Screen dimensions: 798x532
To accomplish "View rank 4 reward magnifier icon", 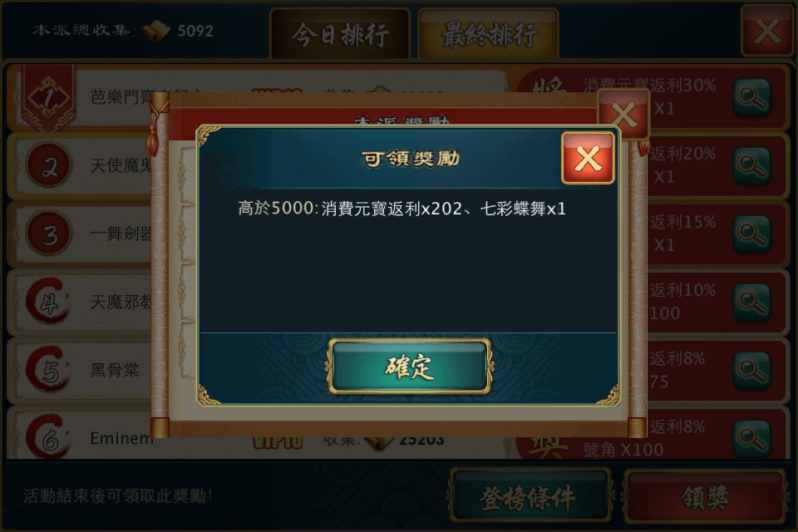I will (751, 302).
